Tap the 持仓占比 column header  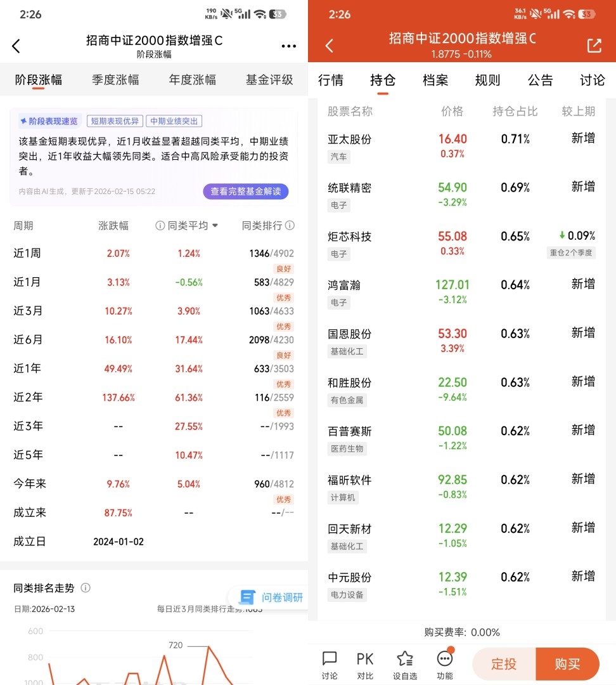515,112
